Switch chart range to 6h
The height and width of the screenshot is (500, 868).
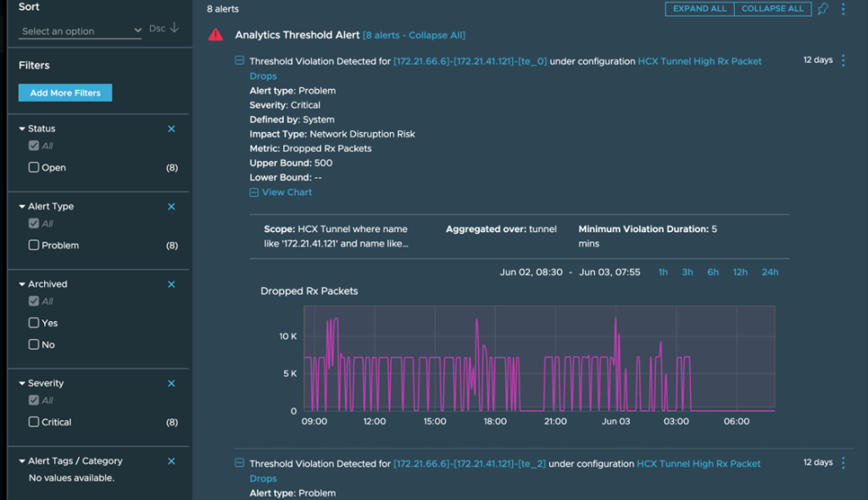(x=713, y=272)
